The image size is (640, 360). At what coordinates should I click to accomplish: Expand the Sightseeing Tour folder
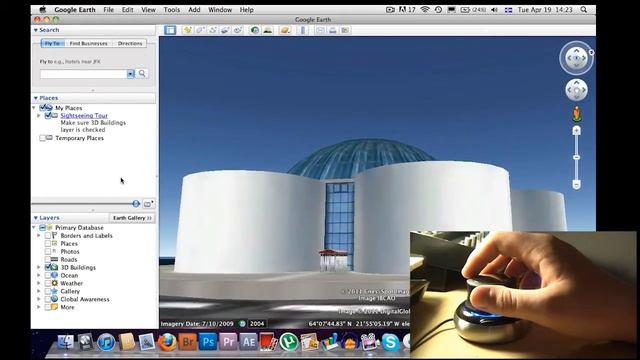pos(39,116)
